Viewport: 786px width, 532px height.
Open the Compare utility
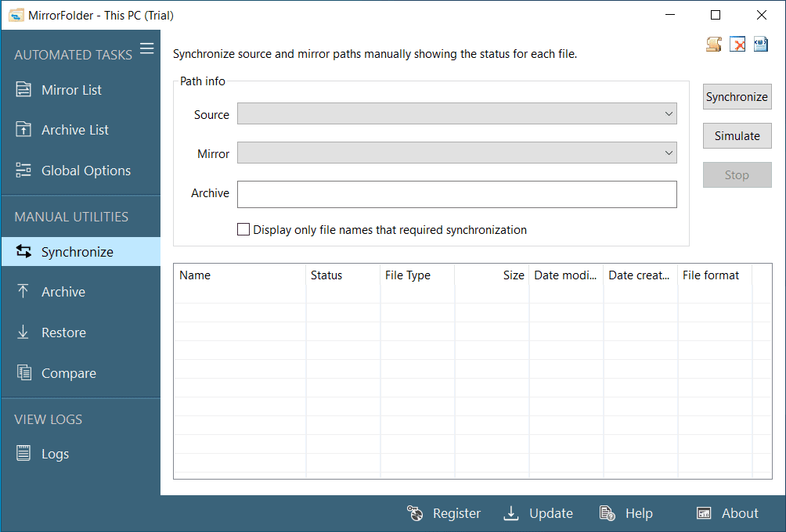pos(81,373)
